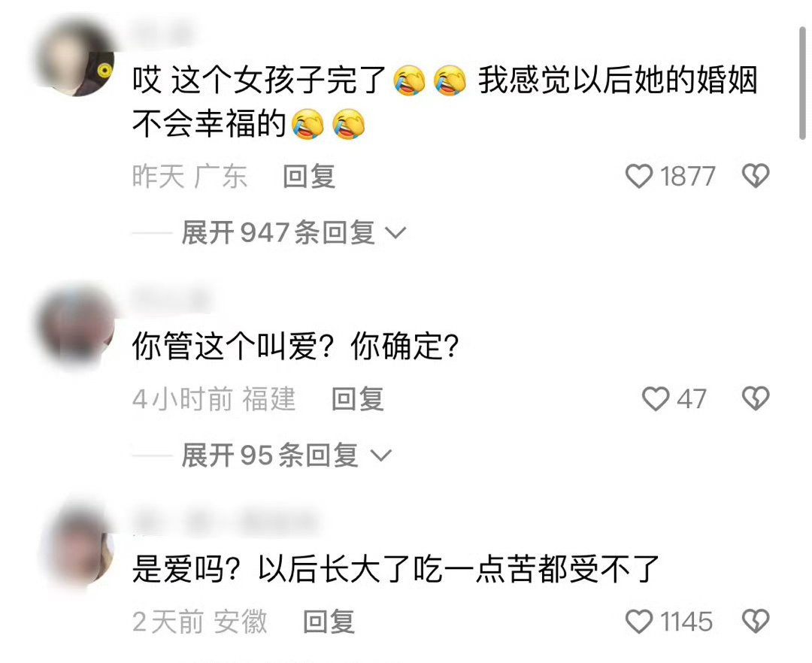The height and width of the screenshot is (663, 812).
Task: Dislike the comment from 福建
Action: [x=756, y=399]
